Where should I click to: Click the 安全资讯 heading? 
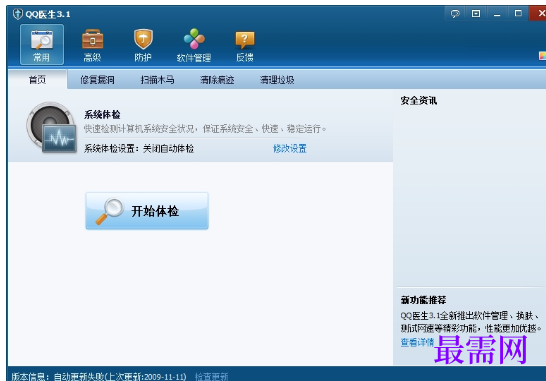point(419,101)
